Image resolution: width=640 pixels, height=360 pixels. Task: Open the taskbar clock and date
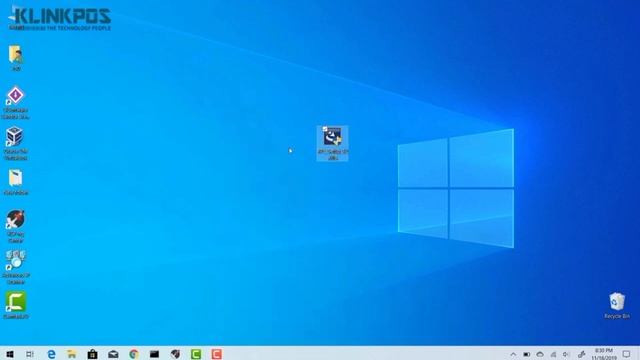tap(604, 354)
